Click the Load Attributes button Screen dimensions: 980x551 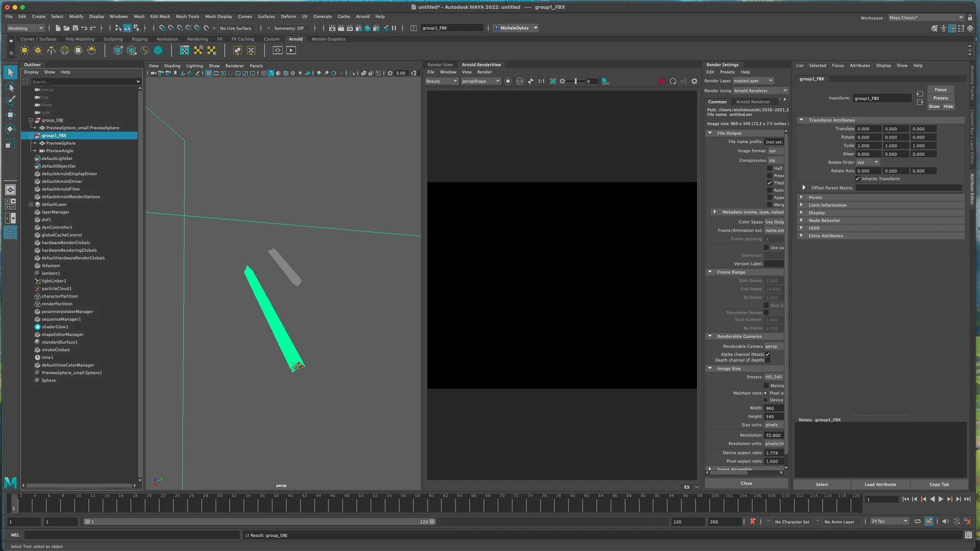click(x=880, y=484)
